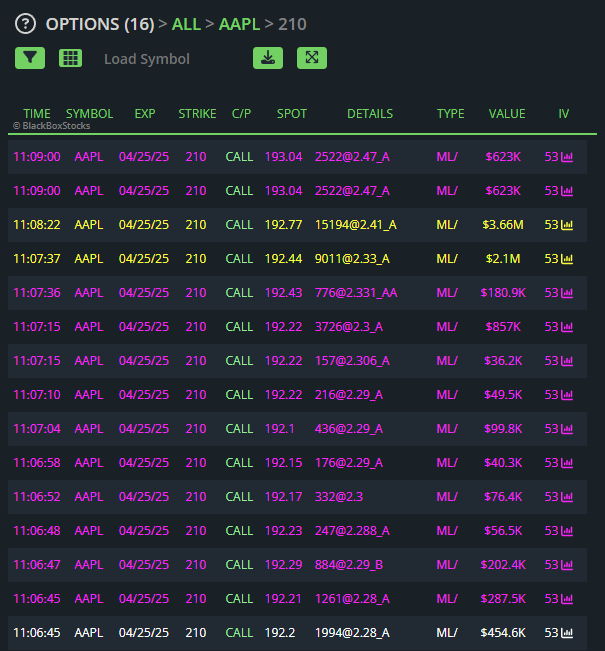The width and height of the screenshot is (605, 651).
Task: Select the 884@2.29_B details cell
Action: pyautogui.click(x=349, y=565)
